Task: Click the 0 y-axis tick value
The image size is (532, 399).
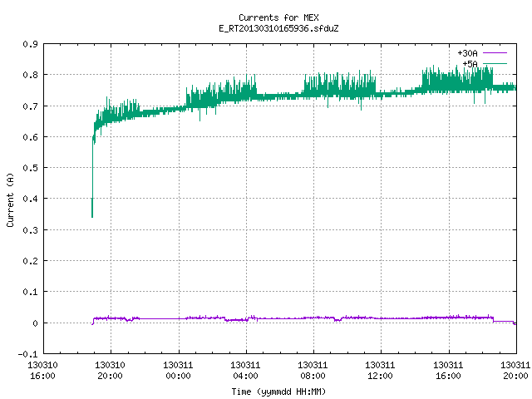Action: click(35, 323)
